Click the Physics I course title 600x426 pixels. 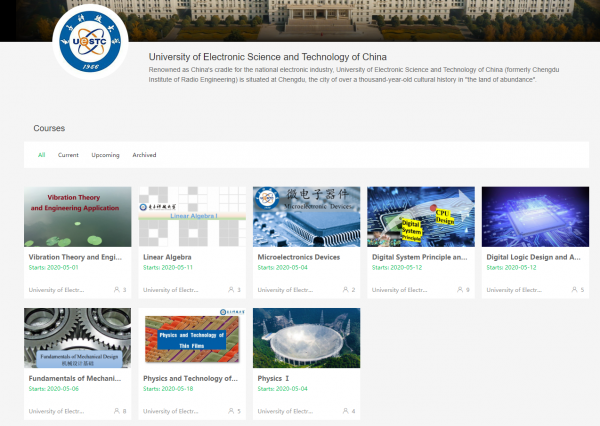click(x=270, y=379)
